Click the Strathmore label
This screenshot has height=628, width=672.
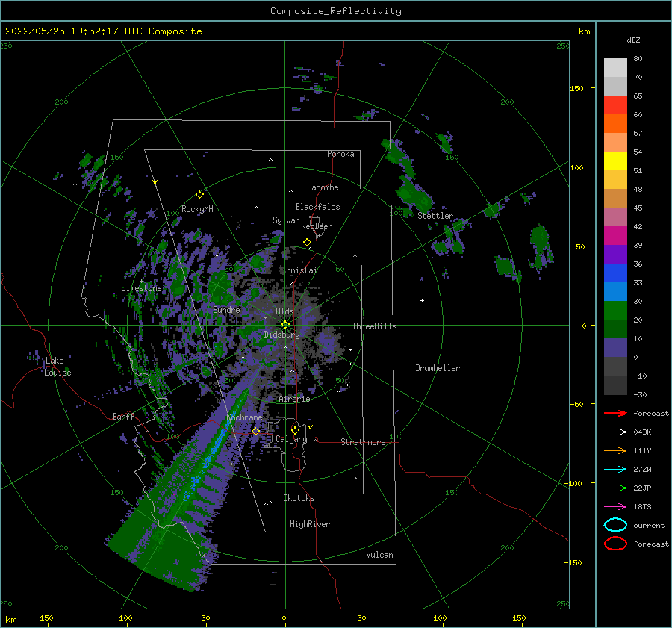point(363,442)
